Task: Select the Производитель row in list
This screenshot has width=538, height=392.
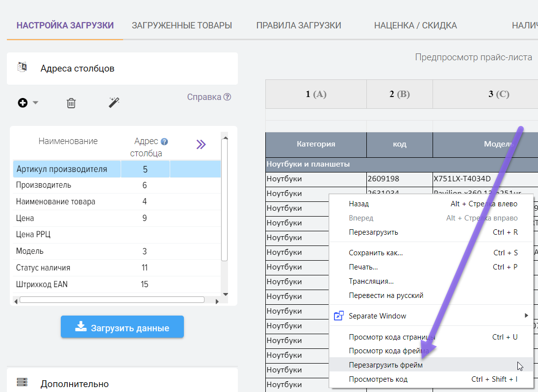Action: coord(44,185)
